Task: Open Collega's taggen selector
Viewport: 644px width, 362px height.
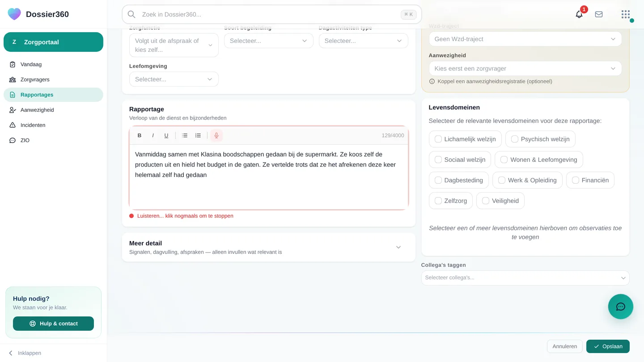Action: [525, 278]
